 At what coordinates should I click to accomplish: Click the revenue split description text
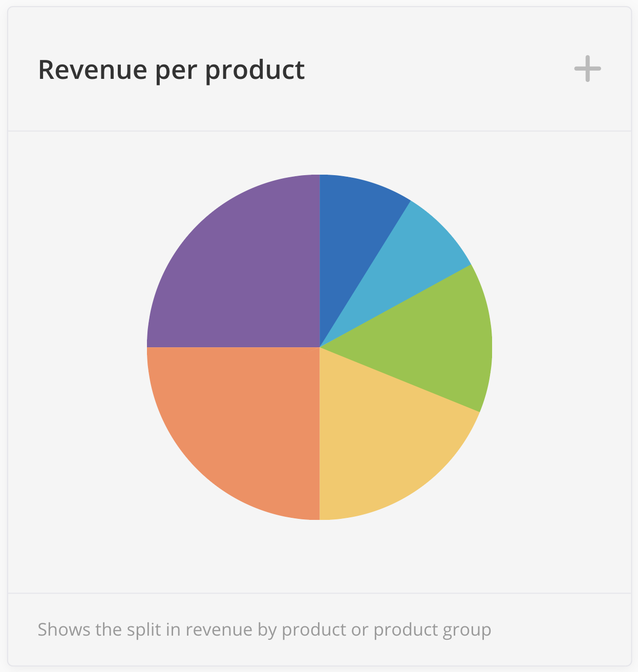point(264,629)
